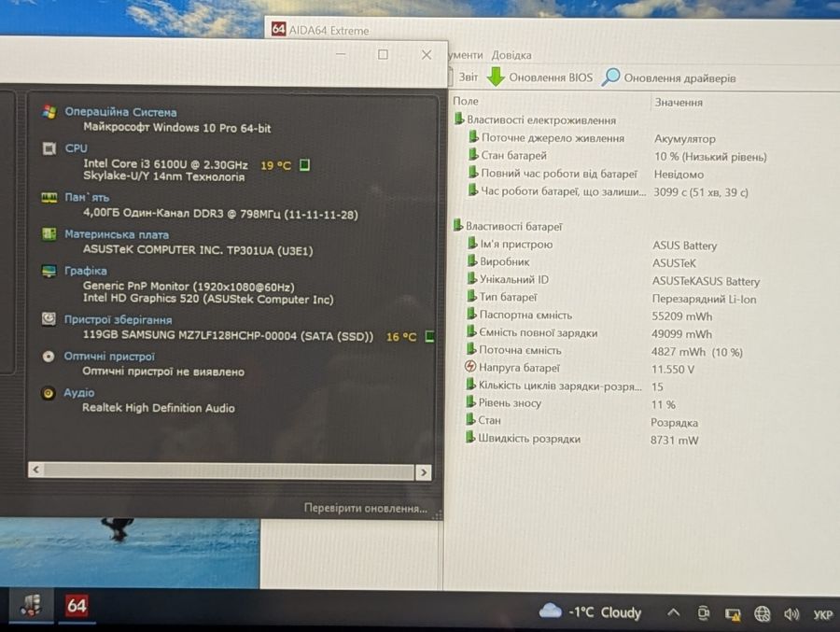
Task: Click the horizontal scrollbar right arrow
Action: pos(424,471)
